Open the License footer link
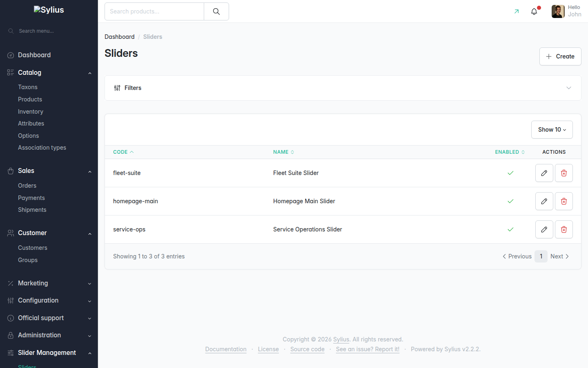The height and width of the screenshot is (368, 588). [268, 349]
